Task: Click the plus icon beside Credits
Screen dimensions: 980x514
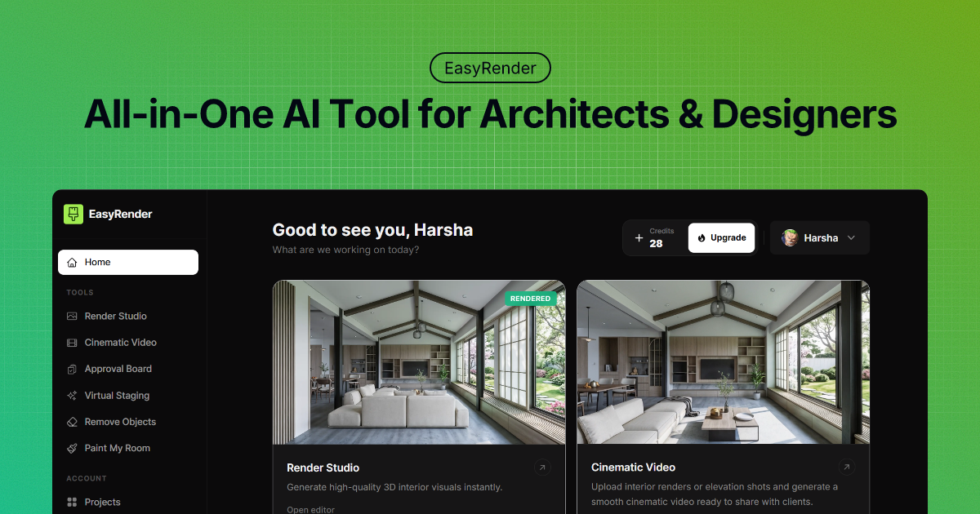Action: pos(639,238)
